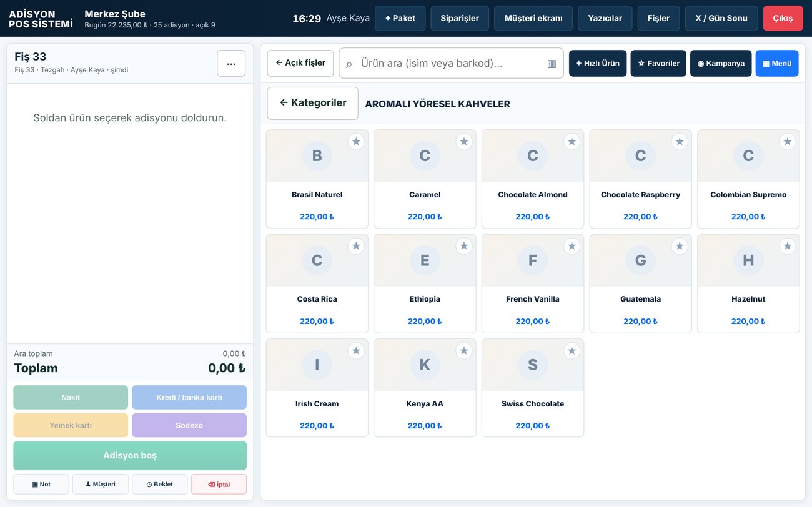The width and height of the screenshot is (812, 507).
Task: Add Brasil Naturel to the check
Action: (x=317, y=179)
